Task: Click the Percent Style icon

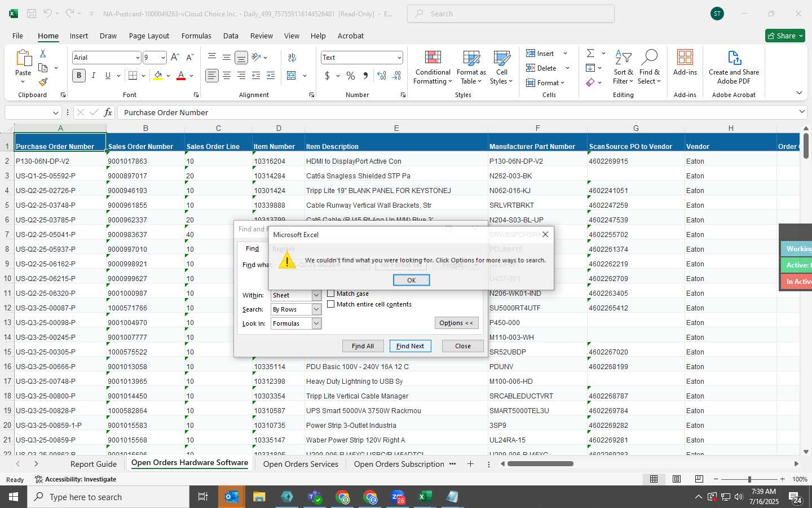Action: [351, 75]
